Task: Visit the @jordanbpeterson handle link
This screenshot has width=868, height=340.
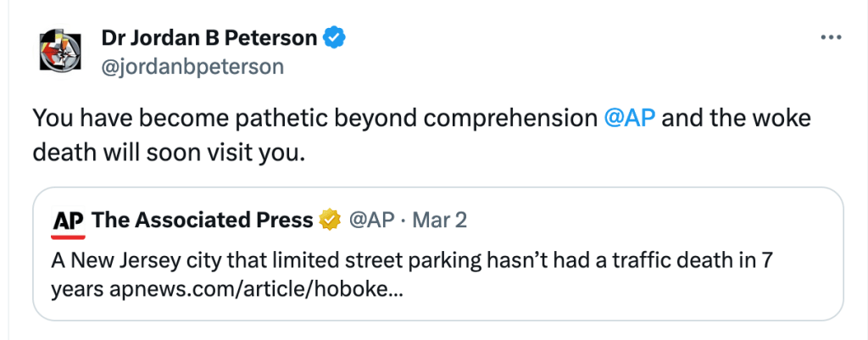Action: coord(192,66)
